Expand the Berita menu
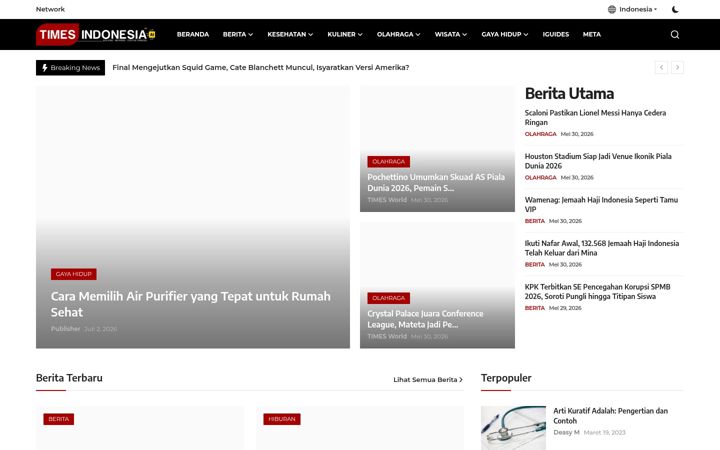 (x=238, y=34)
